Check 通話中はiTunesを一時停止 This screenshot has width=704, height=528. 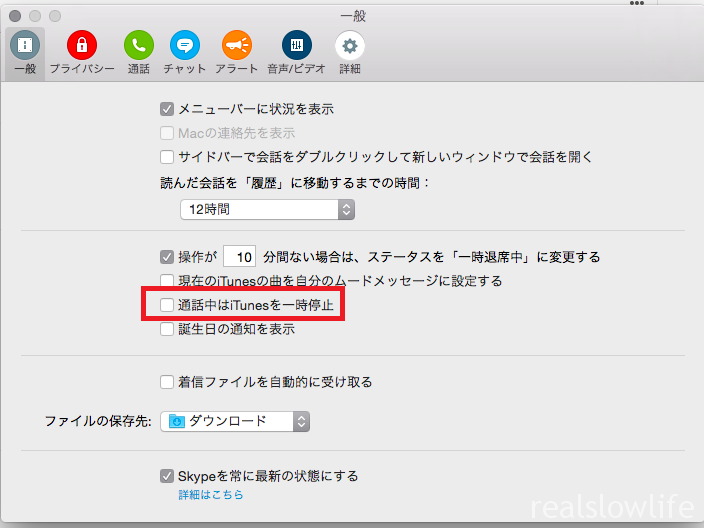(x=167, y=305)
